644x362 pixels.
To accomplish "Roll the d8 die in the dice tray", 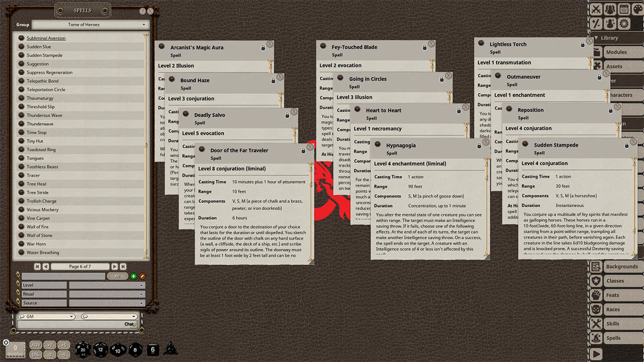I will coord(135,348).
